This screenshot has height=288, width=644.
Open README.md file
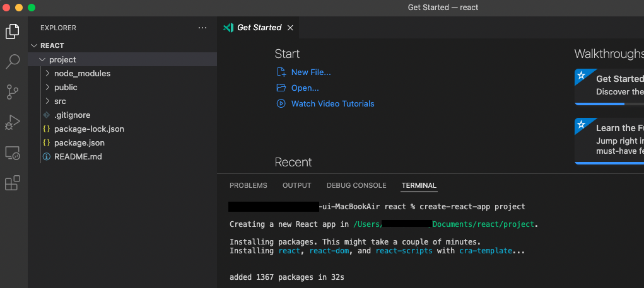[x=122, y=157]
